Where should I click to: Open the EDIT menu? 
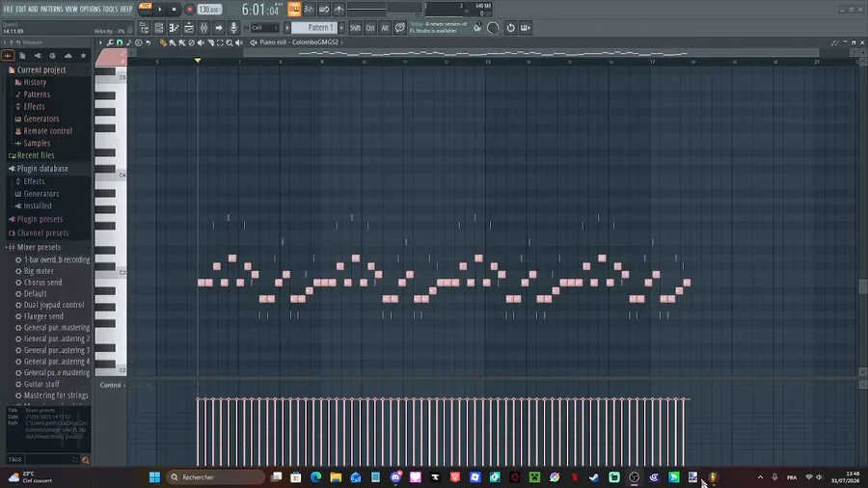point(21,9)
